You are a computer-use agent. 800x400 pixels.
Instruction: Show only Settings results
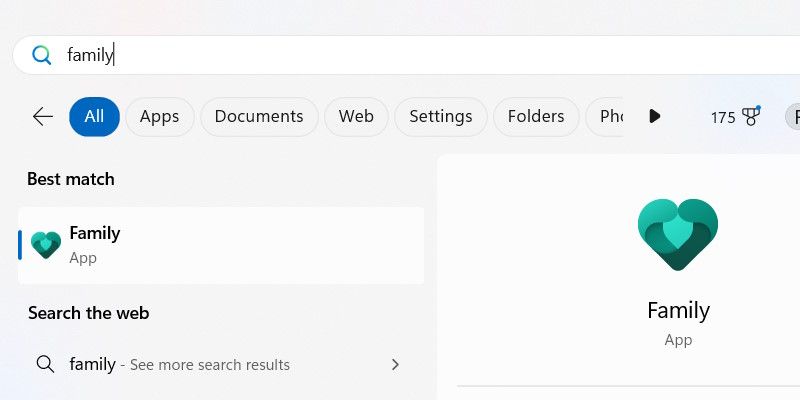[x=440, y=117]
